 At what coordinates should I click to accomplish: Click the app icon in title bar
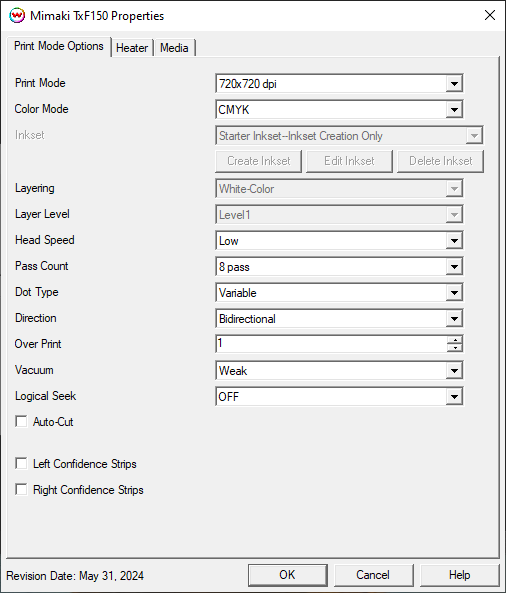[17, 16]
